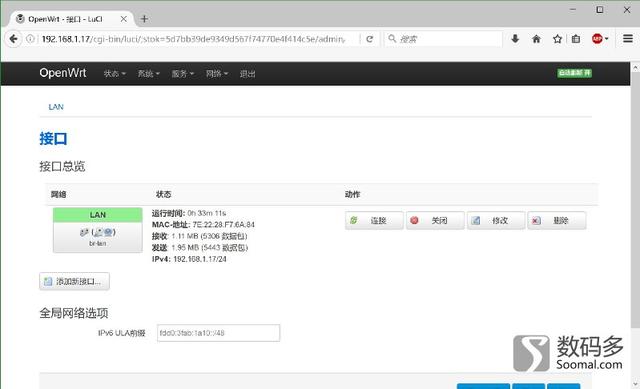The width and height of the screenshot is (640, 389).
Task: Click the 连接 button for LAN
Action: [374, 220]
